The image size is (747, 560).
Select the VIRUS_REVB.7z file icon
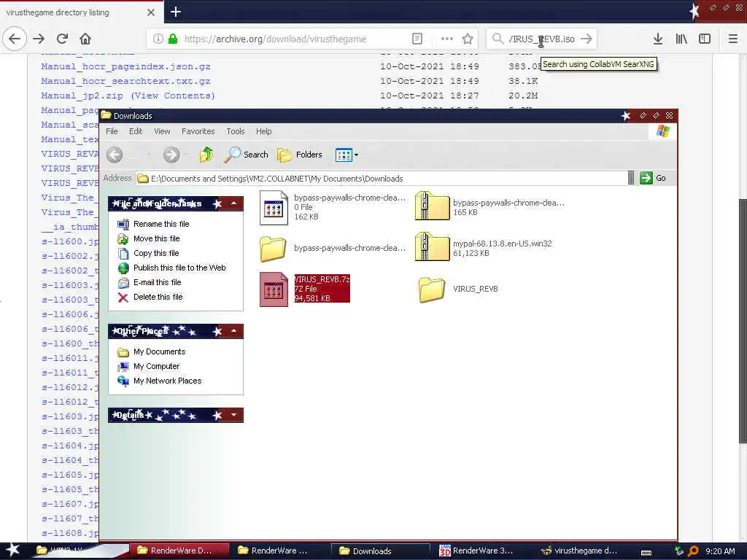tap(274, 289)
